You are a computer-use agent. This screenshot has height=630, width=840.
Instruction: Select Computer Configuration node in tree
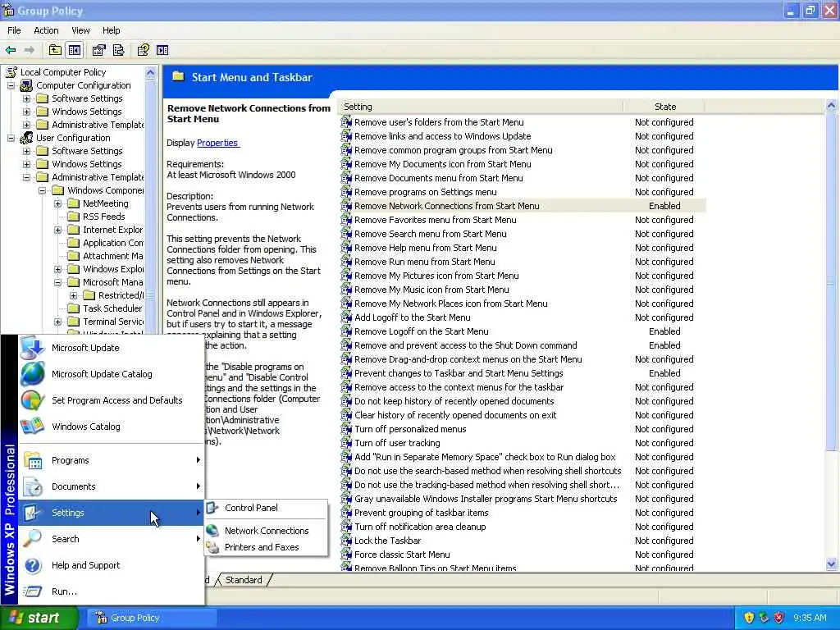(x=83, y=85)
